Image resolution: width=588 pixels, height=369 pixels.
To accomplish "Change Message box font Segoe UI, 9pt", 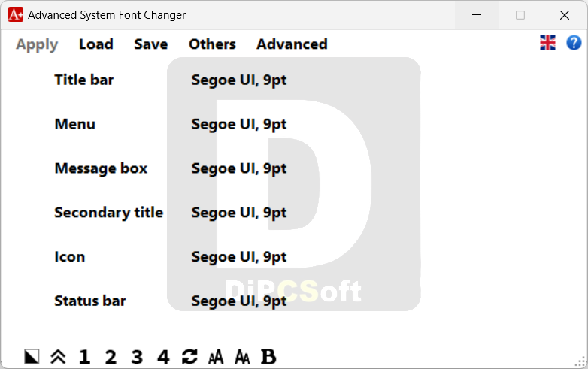I will coord(239,168).
